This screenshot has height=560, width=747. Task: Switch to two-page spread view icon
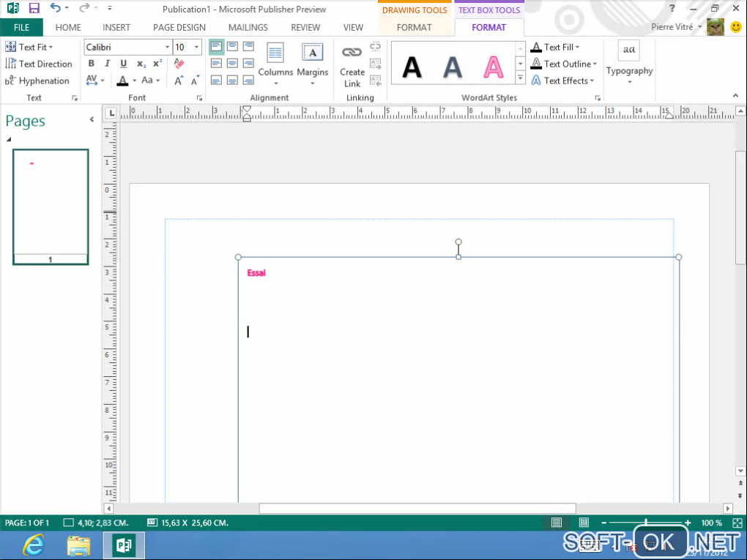point(584,523)
